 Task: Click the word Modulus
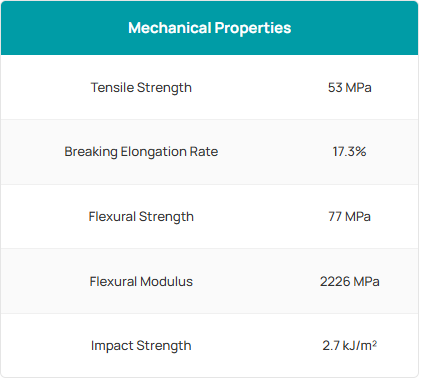click(166, 282)
